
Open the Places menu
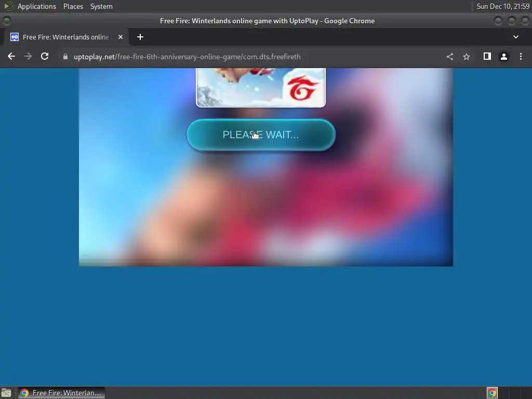click(73, 6)
